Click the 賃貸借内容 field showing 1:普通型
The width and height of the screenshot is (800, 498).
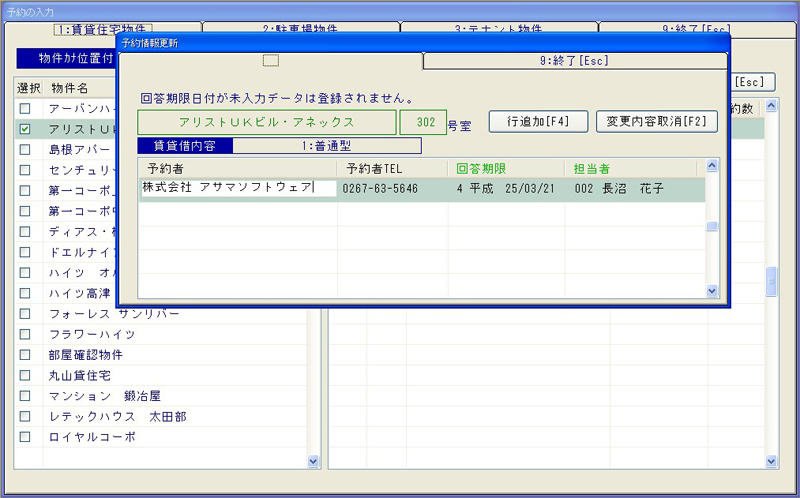click(x=326, y=146)
